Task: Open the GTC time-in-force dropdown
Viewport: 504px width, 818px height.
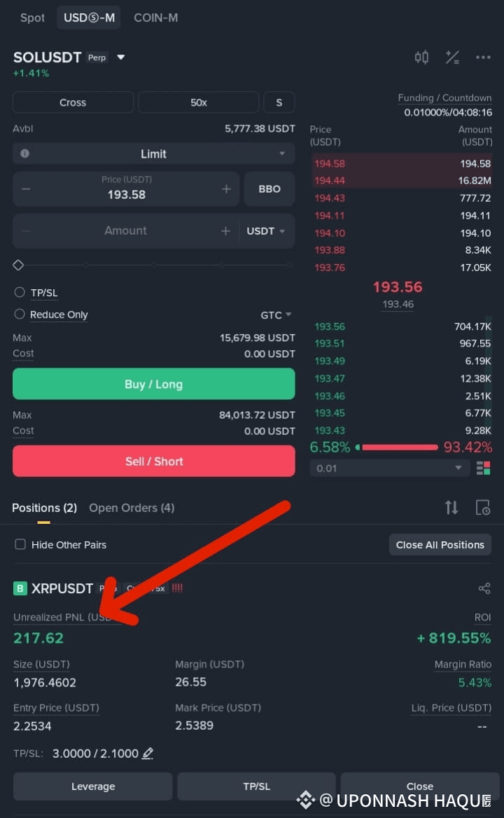Action: pyautogui.click(x=276, y=315)
